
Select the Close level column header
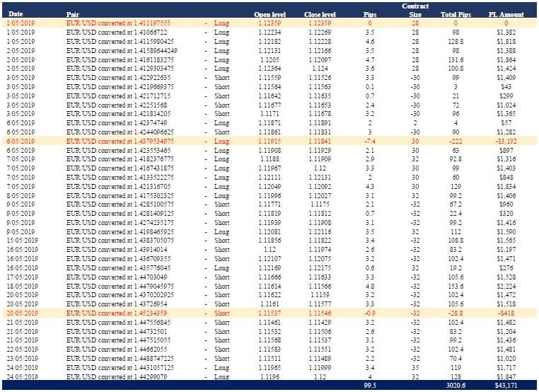320,14
